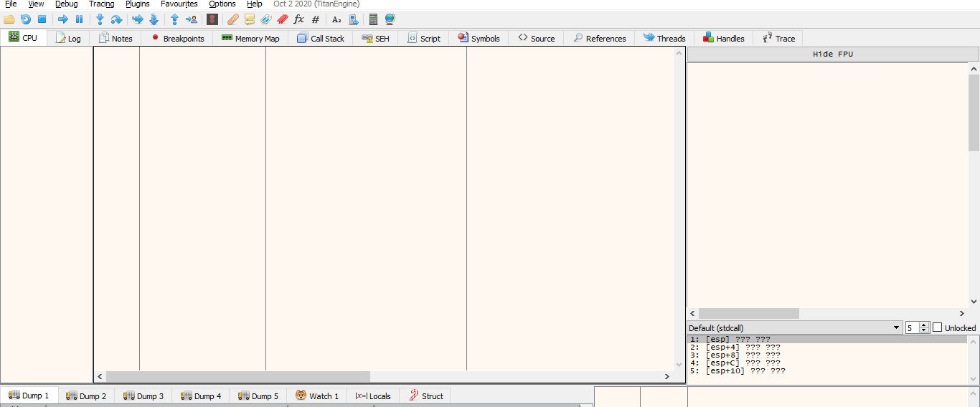Select the Watch 1 tab
980x407 pixels.
[x=316, y=396]
